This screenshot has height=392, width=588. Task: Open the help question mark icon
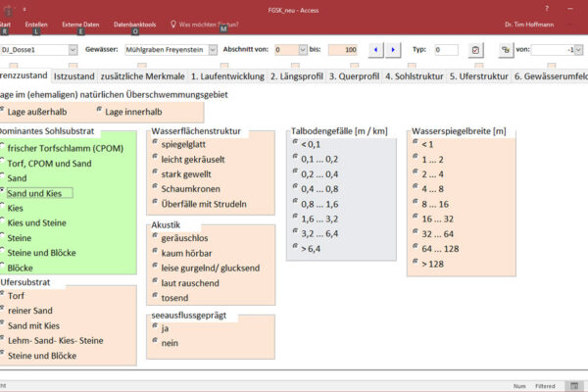coord(547,8)
